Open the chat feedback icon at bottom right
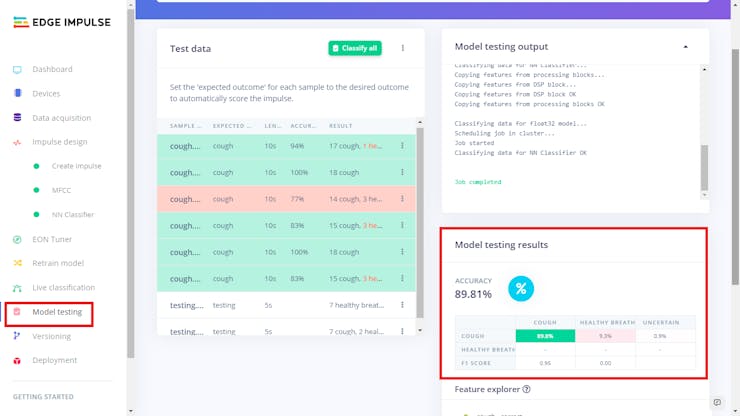The height and width of the screenshot is (416, 740). click(717, 402)
